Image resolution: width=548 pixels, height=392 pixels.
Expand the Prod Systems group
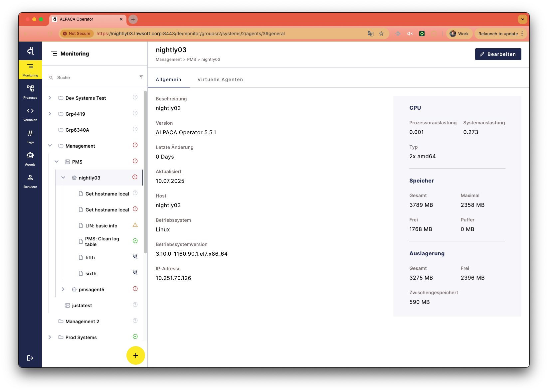point(50,337)
